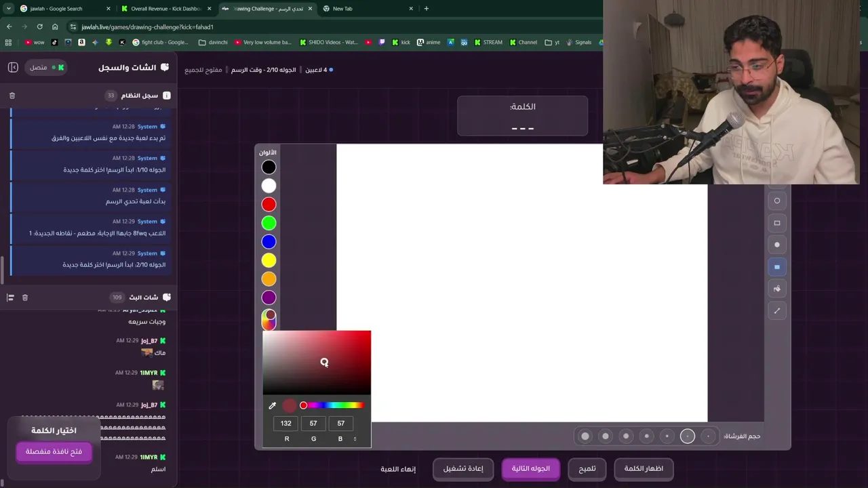Image resolution: width=868 pixels, height=488 pixels.
Task: Click إعادة تشغيل restart button
Action: (x=463, y=468)
